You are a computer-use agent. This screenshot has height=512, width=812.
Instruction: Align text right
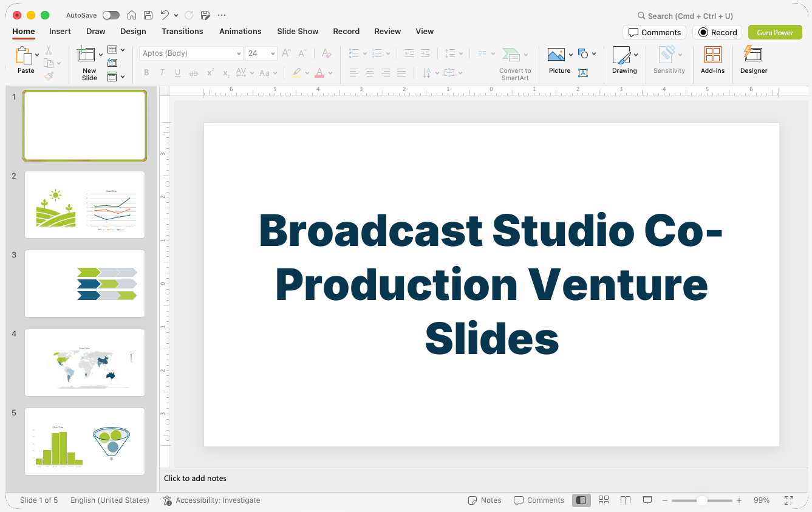386,73
